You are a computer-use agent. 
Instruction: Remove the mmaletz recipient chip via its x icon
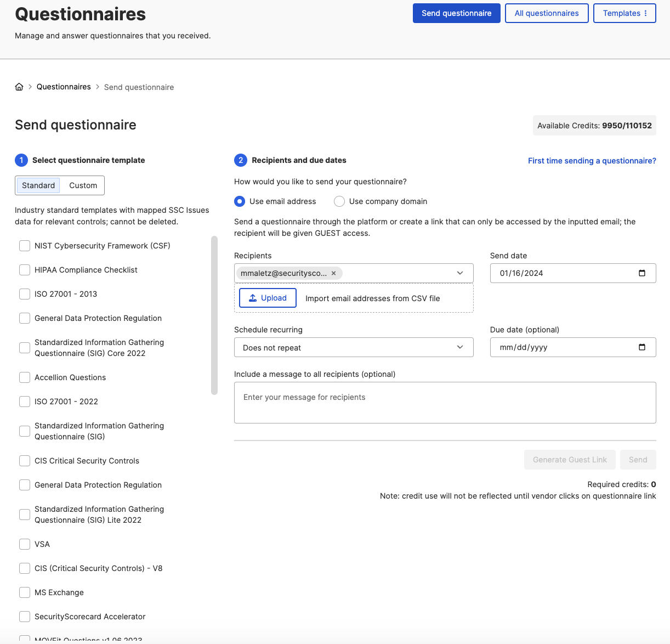tap(333, 273)
